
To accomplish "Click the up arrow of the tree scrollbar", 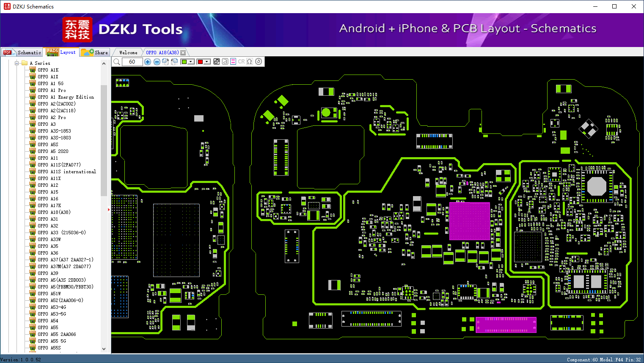I will coord(104,64).
